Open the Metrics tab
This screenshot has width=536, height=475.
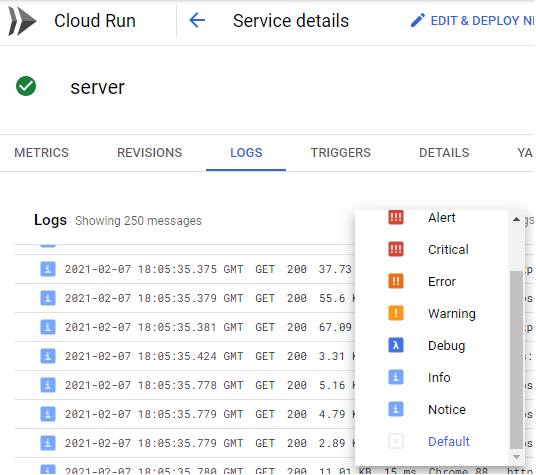click(41, 153)
